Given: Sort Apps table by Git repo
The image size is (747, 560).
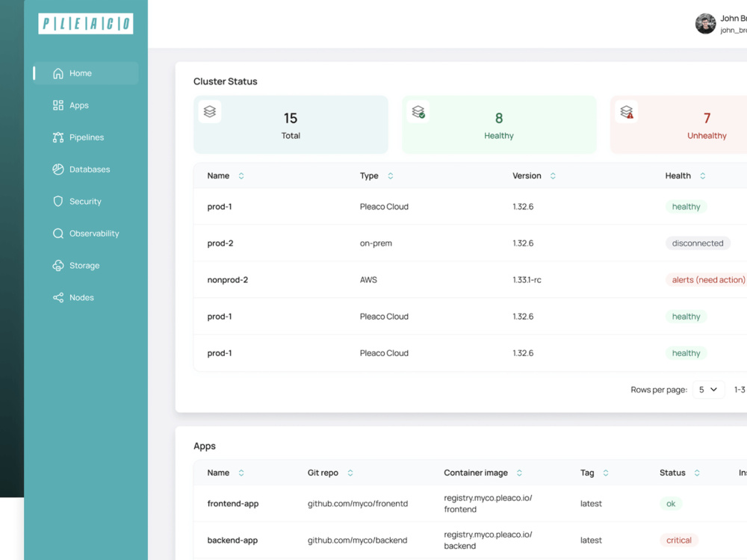Looking at the screenshot, I should coord(350,473).
